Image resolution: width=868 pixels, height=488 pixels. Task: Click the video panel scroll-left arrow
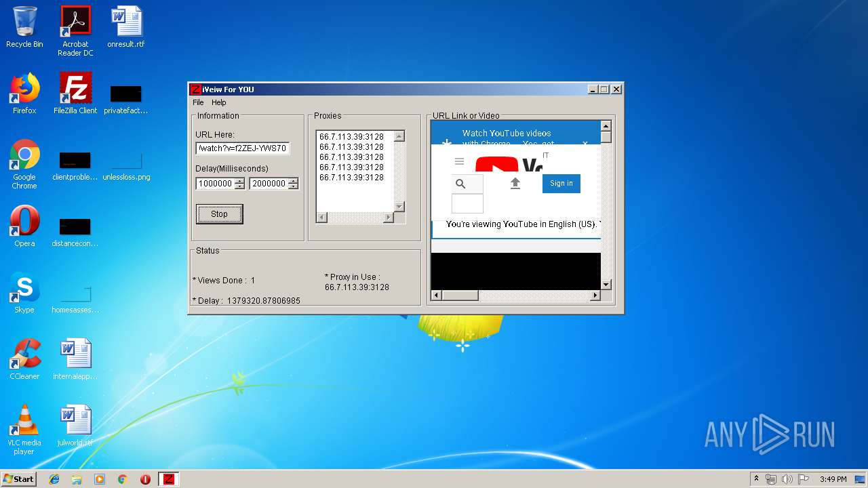click(x=437, y=296)
